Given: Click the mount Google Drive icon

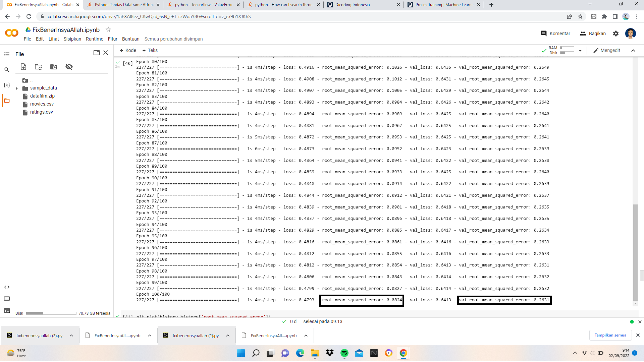Looking at the screenshot, I should coord(54,67).
